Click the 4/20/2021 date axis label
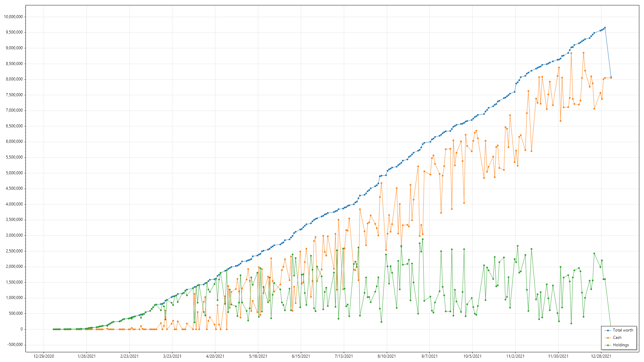The image size is (644, 362). tap(215, 356)
